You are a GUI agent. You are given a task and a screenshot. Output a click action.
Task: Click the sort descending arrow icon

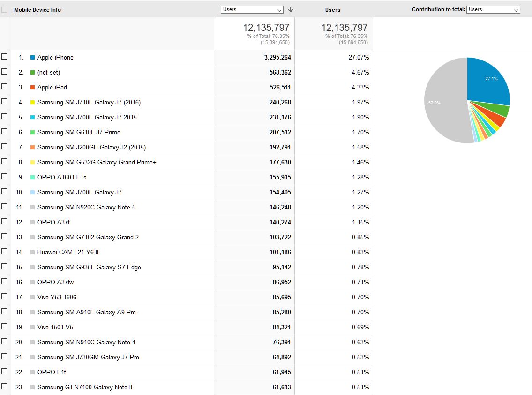click(291, 10)
